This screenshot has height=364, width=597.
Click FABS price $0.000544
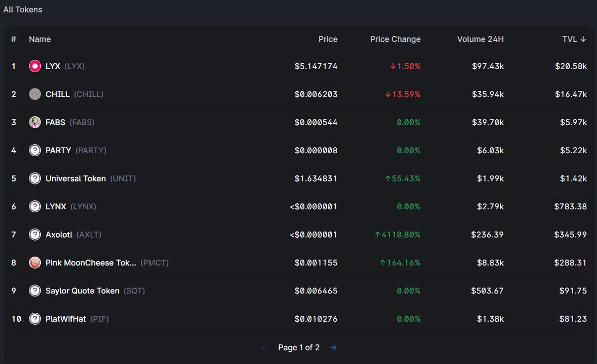click(316, 122)
